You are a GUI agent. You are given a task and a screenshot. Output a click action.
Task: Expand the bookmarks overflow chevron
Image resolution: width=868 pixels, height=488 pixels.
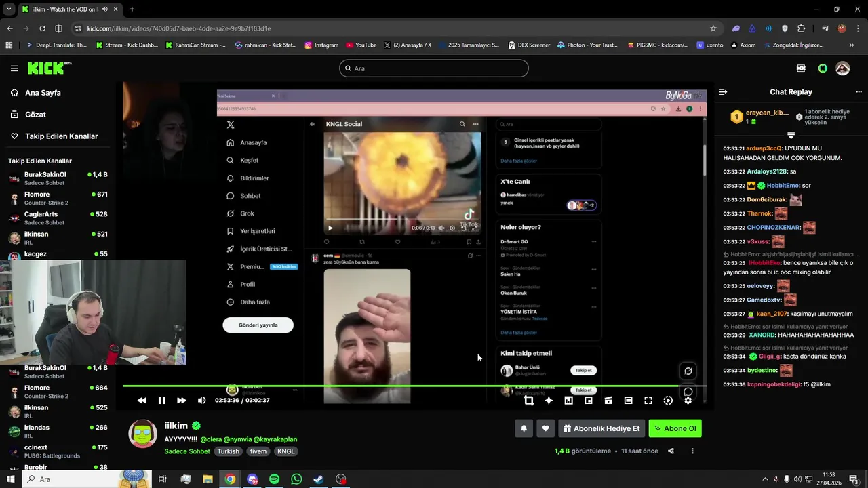click(852, 45)
